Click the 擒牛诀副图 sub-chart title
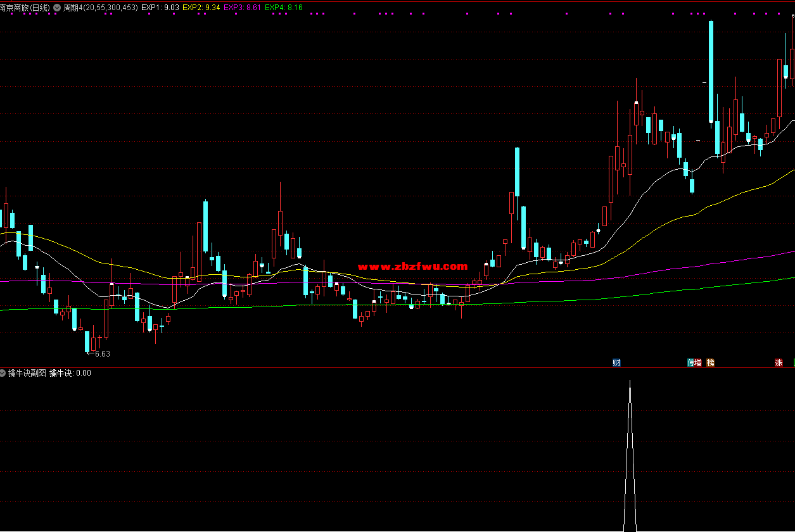This screenshot has width=795, height=532. coord(27,373)
